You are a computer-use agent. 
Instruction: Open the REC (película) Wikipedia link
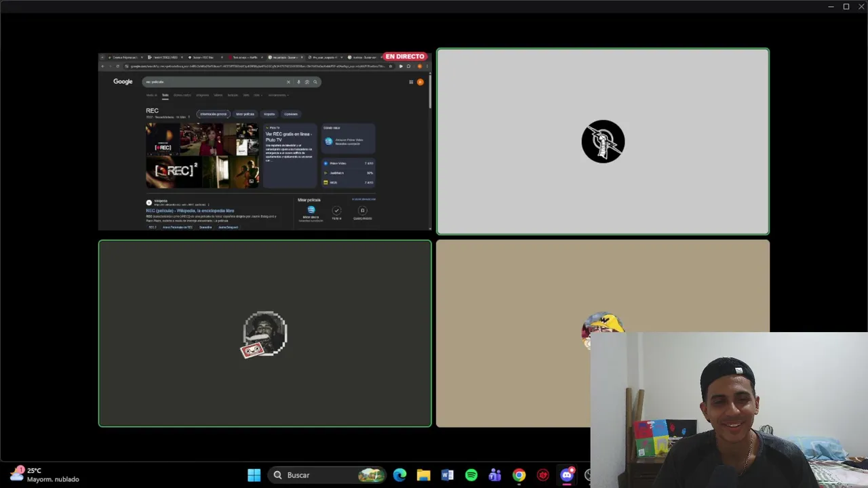tap(190, 211)
